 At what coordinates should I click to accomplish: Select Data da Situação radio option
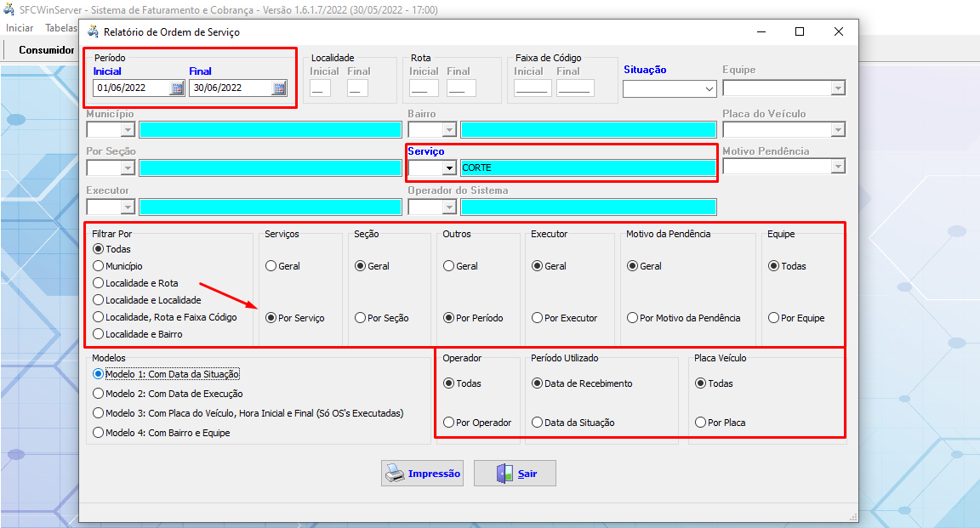click(538, 423)
